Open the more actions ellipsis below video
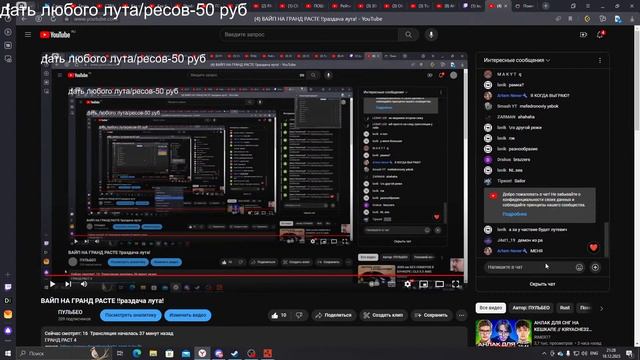 pyautogui.click(x=461, y=315)
